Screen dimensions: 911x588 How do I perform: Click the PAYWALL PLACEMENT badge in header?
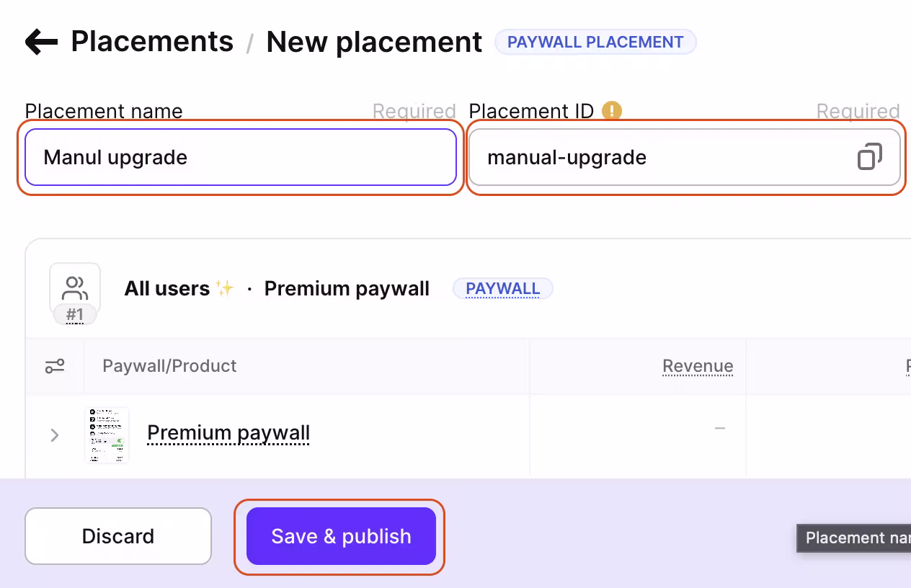tap(595, 42)
